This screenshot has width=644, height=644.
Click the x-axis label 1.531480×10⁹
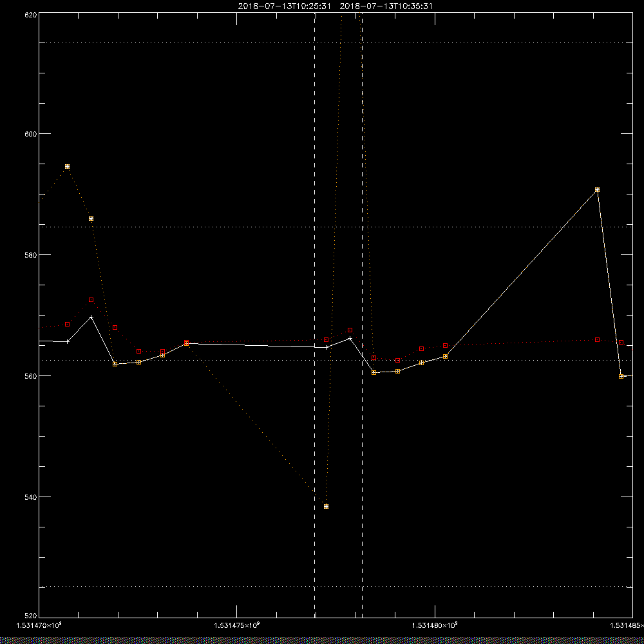click(x=435, y=625)
